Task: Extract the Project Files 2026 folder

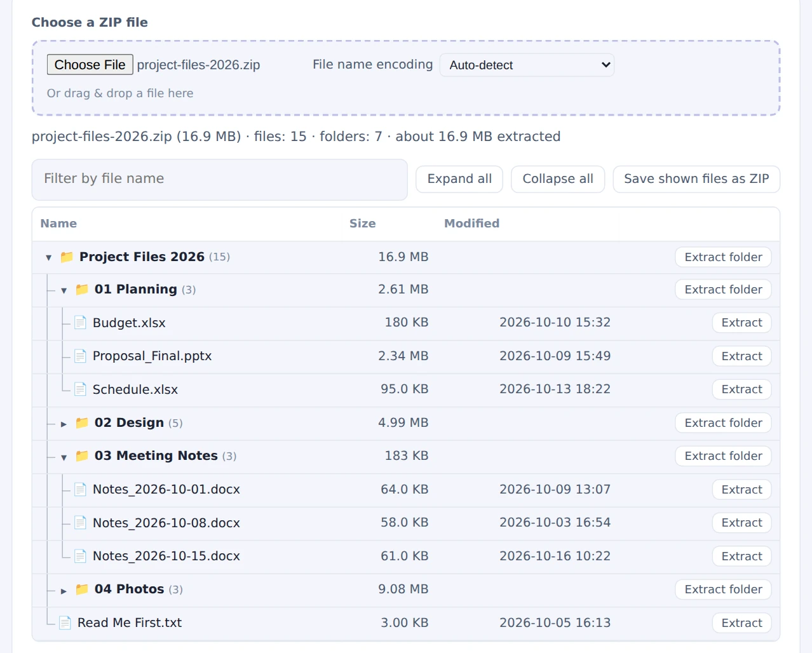Action: coord(723,257)
